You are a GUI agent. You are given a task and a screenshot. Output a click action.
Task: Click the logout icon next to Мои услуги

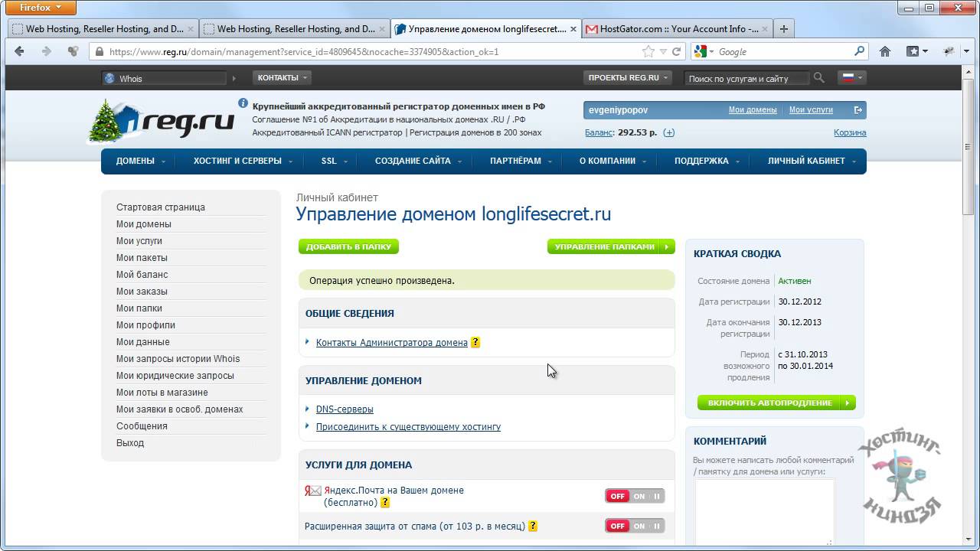[858, 110]
